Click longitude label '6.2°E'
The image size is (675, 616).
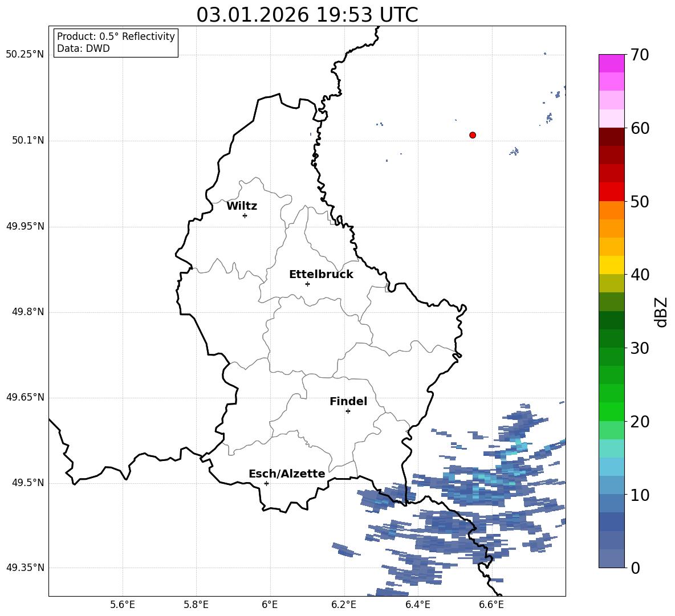tap(344, 605)
